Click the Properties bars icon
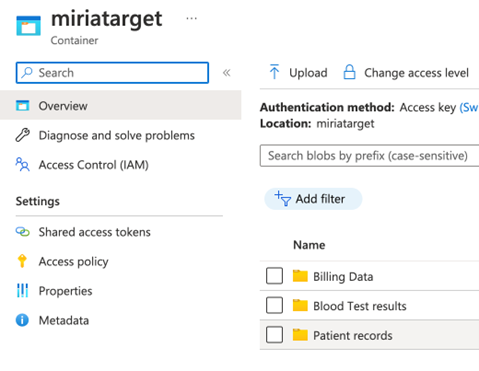Image resolution: width=479 pixels, height=371 pixels. (22, 290)
